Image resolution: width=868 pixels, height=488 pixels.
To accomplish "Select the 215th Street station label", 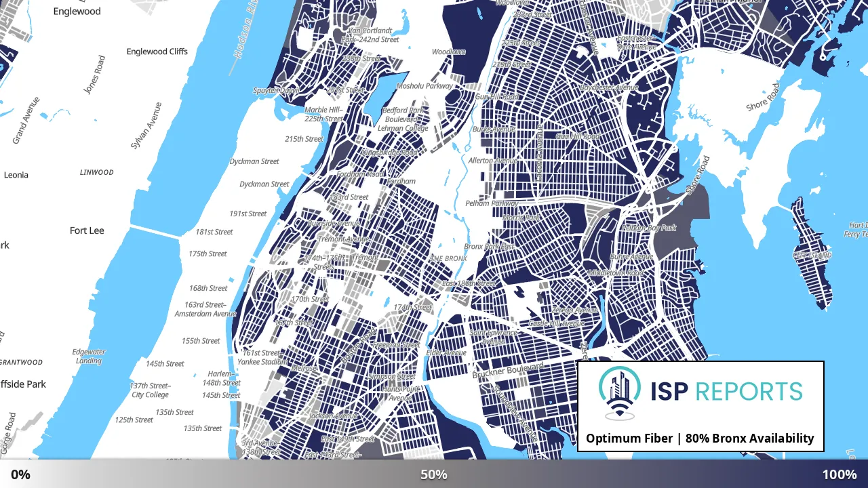I will pyautogui.click(x=304, y=139).
